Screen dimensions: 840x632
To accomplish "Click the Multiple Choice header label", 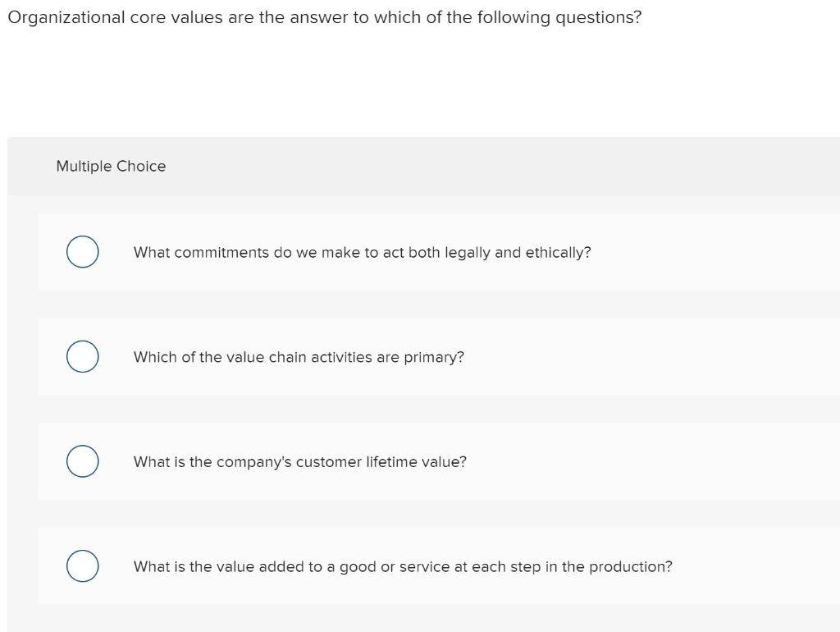I will tap(111, 166).
